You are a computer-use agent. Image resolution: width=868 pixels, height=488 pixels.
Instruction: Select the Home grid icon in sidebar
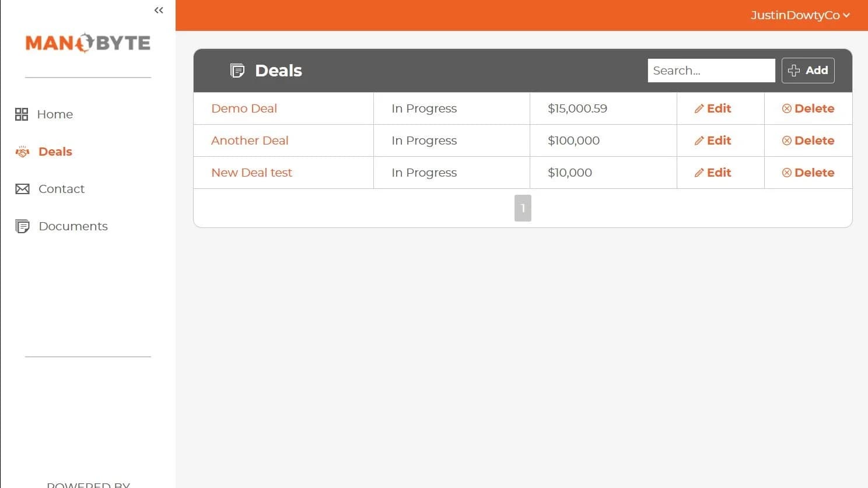point(22,114)
